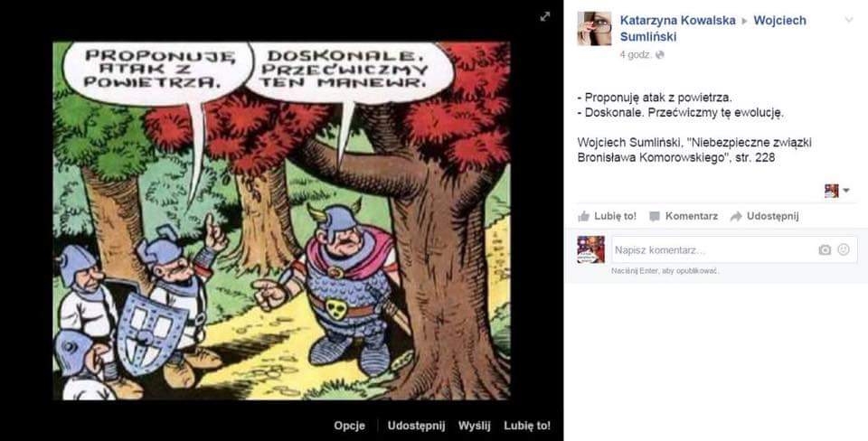
Task: Open Katarzyna Kowalska's profile picture
Action: [594, 28]
